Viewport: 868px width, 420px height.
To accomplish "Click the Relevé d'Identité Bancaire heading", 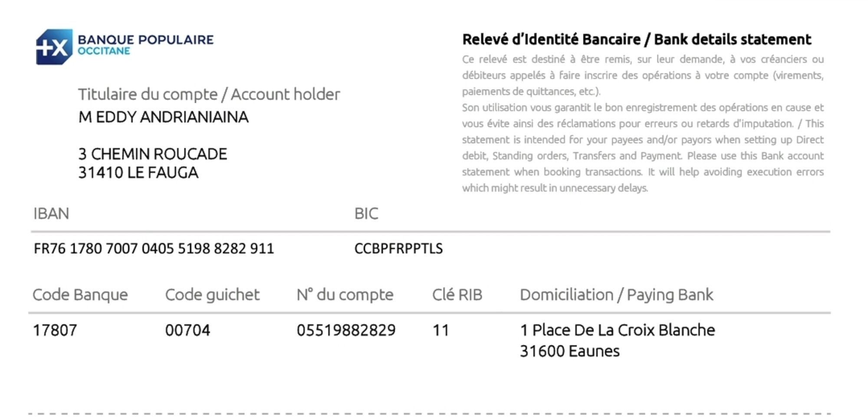I will point(636,39).
